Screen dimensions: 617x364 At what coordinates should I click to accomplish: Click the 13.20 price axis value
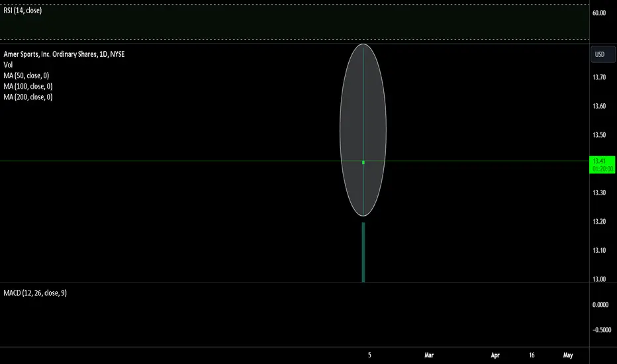point(599,222)
